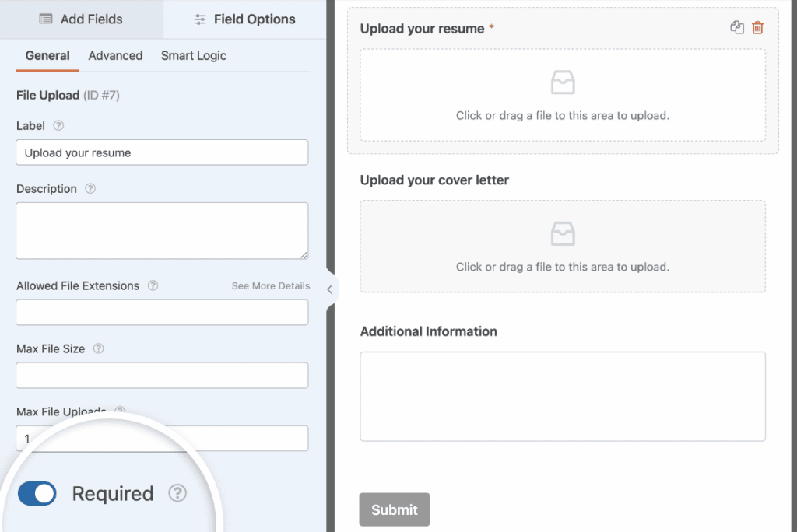The width and height of the screenshot is (797, 532).
Task: Open the Smart Logic tab
Action: (193, 56)
